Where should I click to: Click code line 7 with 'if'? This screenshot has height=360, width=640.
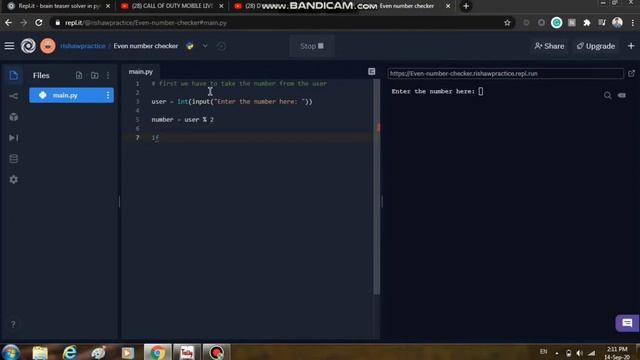(155, 138)
